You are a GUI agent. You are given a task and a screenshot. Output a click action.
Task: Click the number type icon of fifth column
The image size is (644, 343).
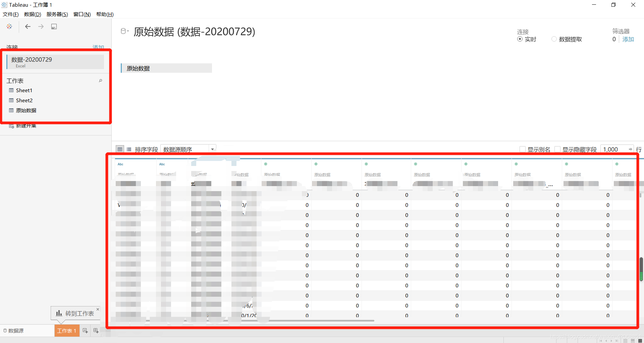(266, 164)
